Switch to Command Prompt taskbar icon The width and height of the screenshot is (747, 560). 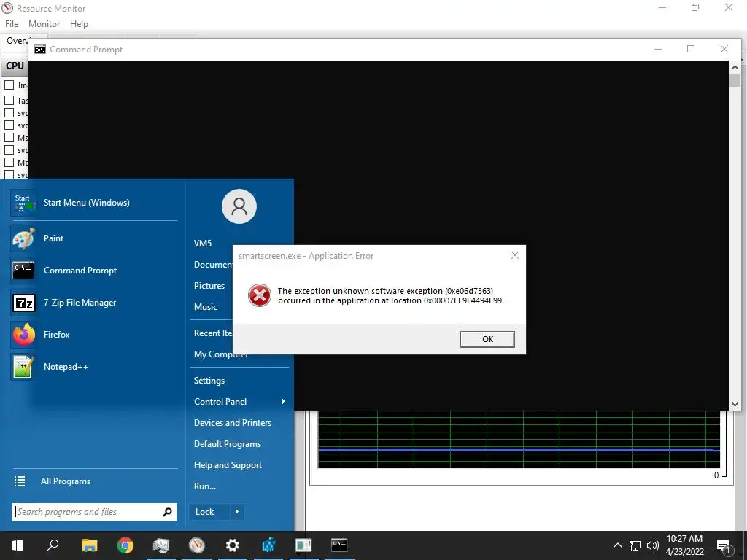[339, 545]
